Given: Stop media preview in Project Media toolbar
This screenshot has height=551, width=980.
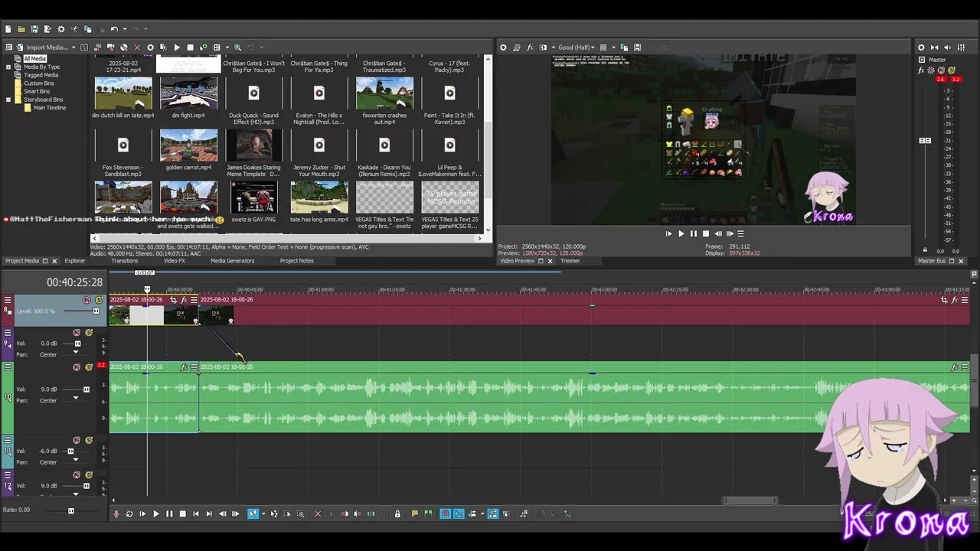Looking at the screenshot, I should pyautogui.click(x=190, y=47).
